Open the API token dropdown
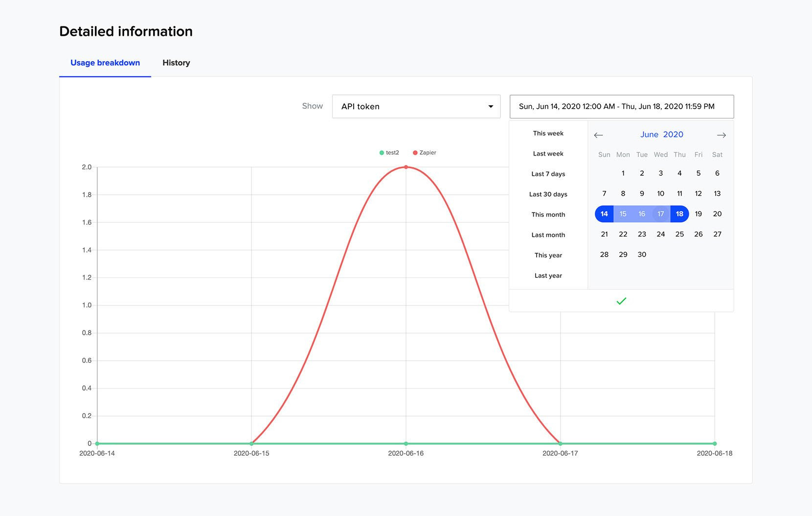812x516 pixels. 416,106
